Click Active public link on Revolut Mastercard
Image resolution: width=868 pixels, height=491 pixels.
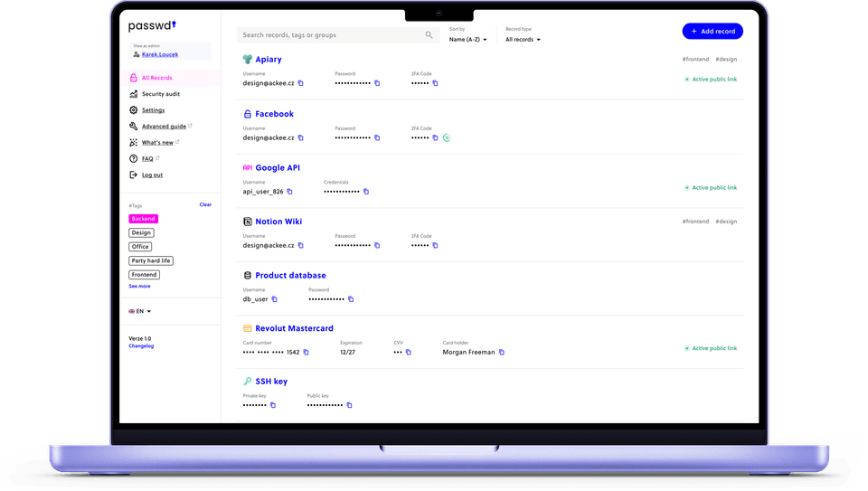(x=711, y=348)
